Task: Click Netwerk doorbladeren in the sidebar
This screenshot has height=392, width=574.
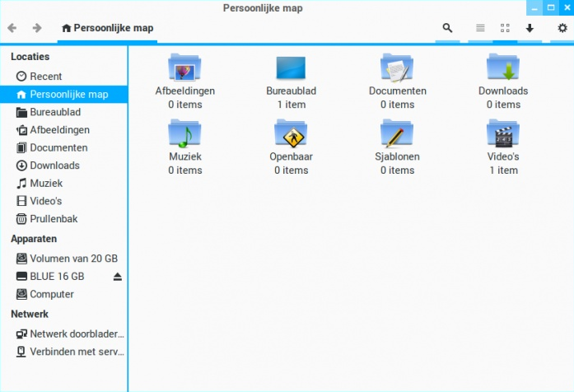Action: pyautogui.click(x=76, y=334)
